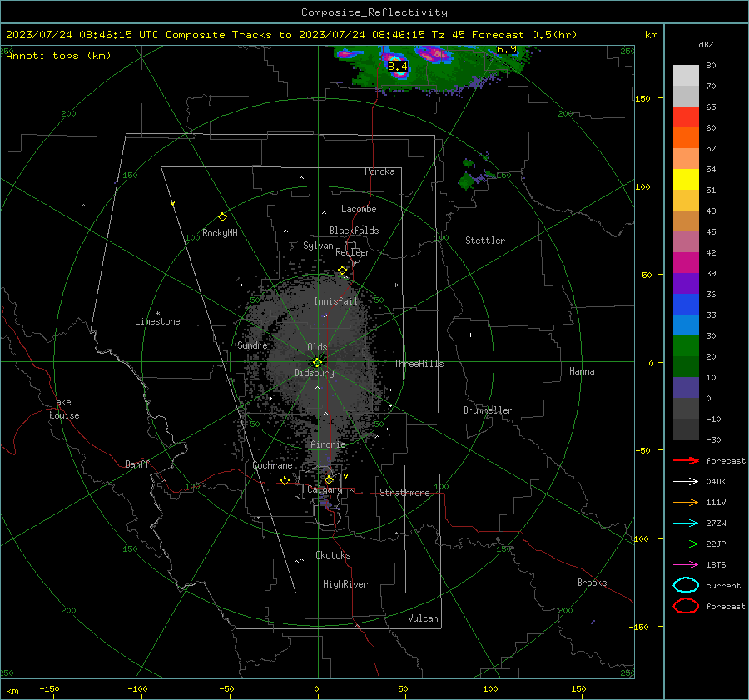
Task: Click the Brooks label
Action: [x=592, y=583]
